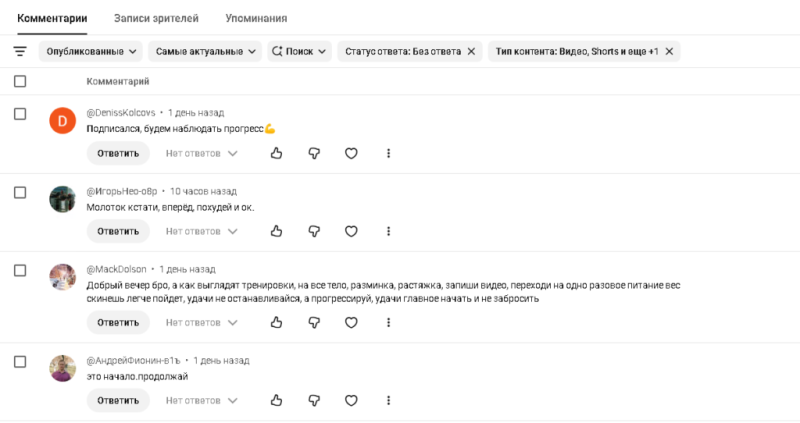Screen dimensions: 800x423
Task: Open more options for @ИгорьНео-о8р comment
Action: [x=388, y=231]
